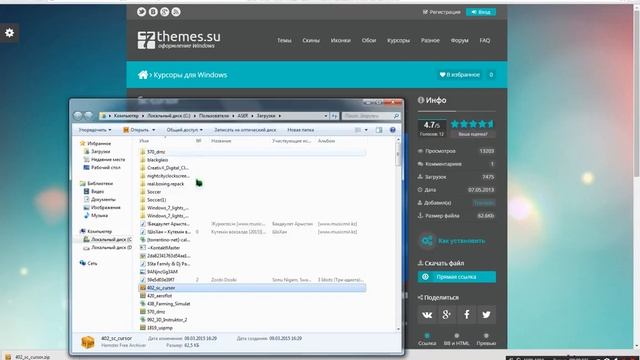Open the Google+ icon in the site top bar
Image resolution: width=640 pixels, height=360 pixels.
pos(164,12)
